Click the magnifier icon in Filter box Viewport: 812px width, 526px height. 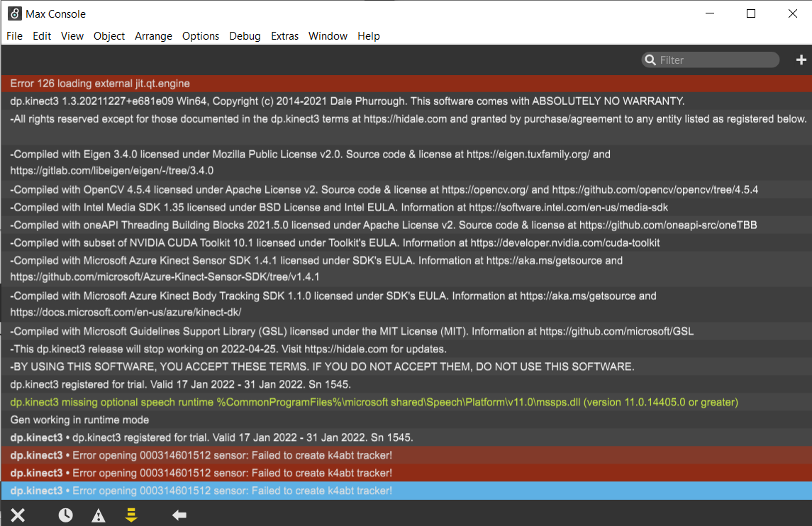650,60
